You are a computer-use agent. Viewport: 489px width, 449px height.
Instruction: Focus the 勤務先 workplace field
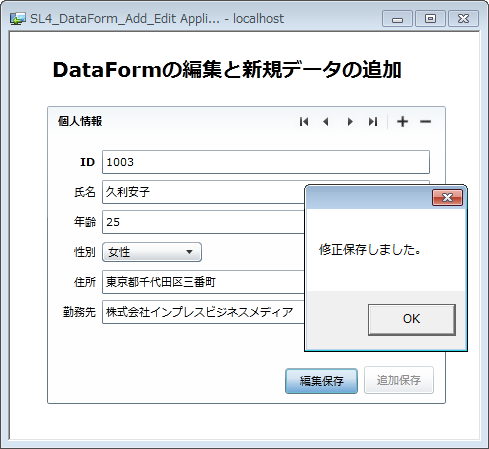(x=203, y=312)
